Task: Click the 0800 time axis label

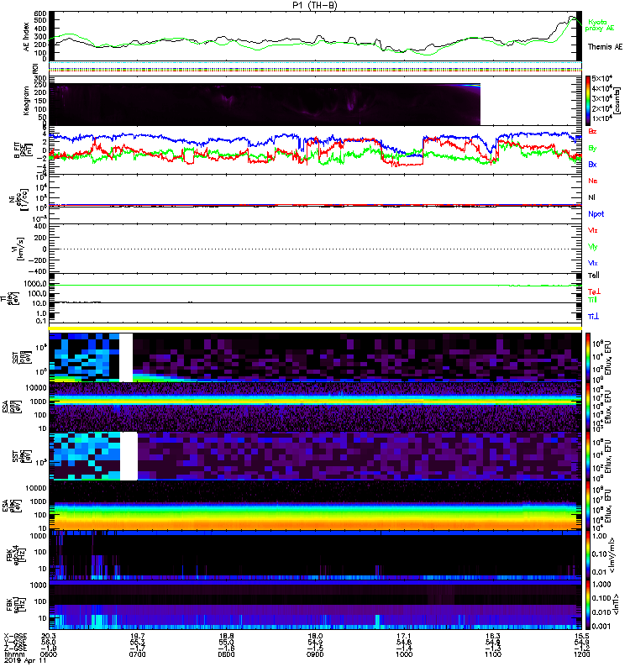Action: coord(226,654)
